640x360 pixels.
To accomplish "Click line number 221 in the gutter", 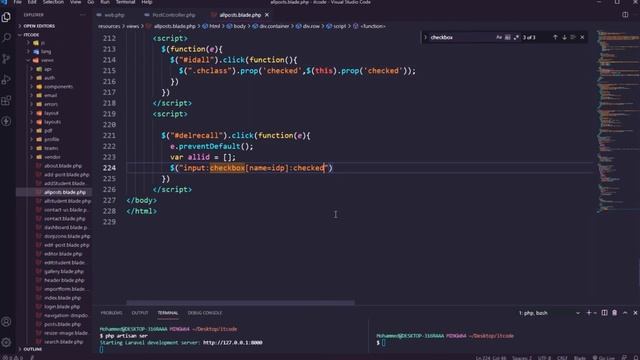I will (x=109, y=136).
